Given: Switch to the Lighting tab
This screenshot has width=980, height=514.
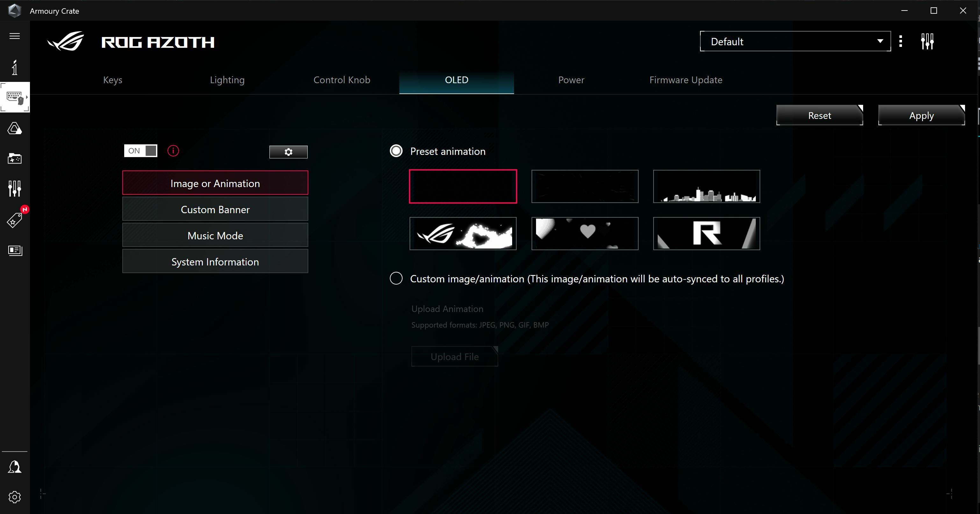Looking at the screenshot, I should (227, 80).
